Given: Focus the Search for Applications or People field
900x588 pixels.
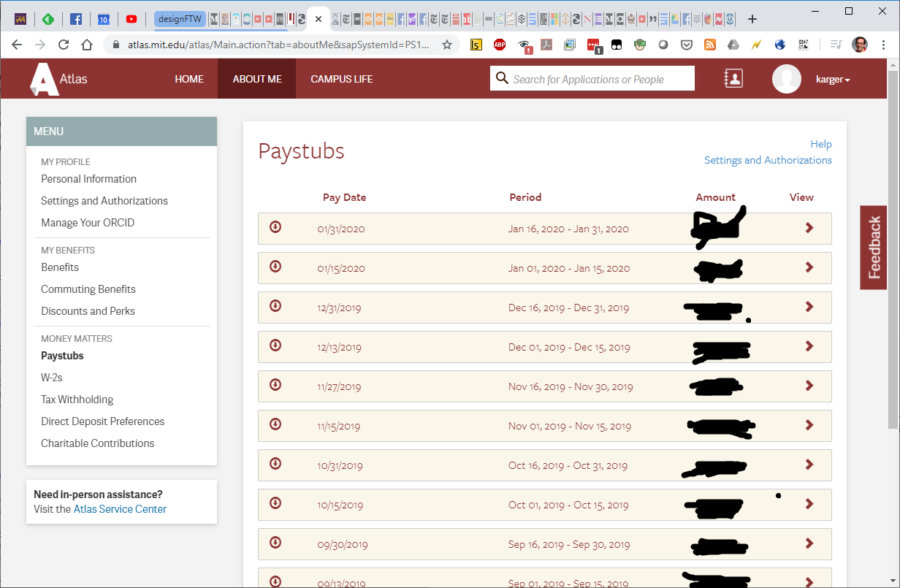Looking at the screenshot, I should coord(600,79).
